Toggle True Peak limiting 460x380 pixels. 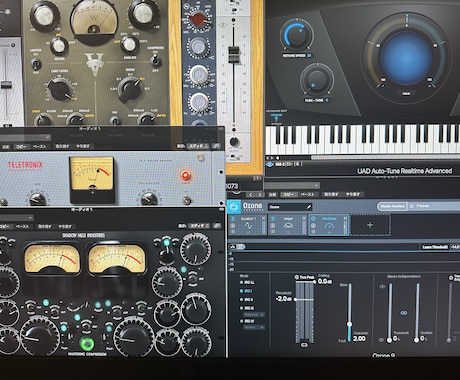coord(304,277)
